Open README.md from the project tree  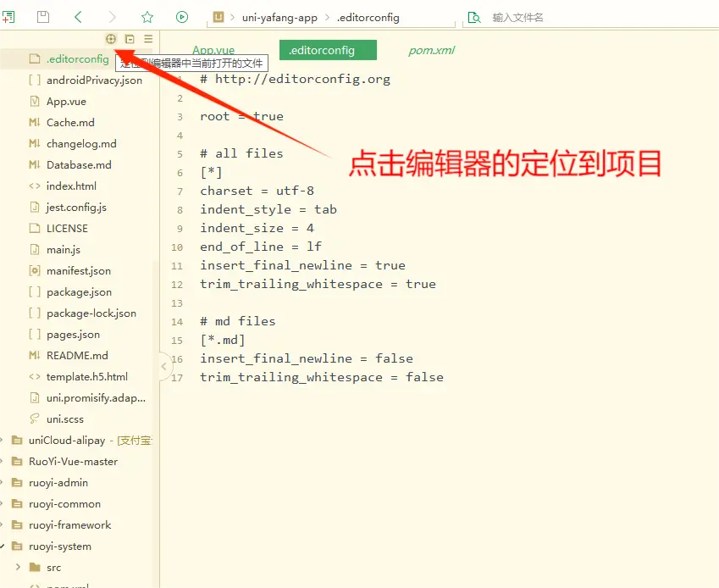(x=77, y=356)
